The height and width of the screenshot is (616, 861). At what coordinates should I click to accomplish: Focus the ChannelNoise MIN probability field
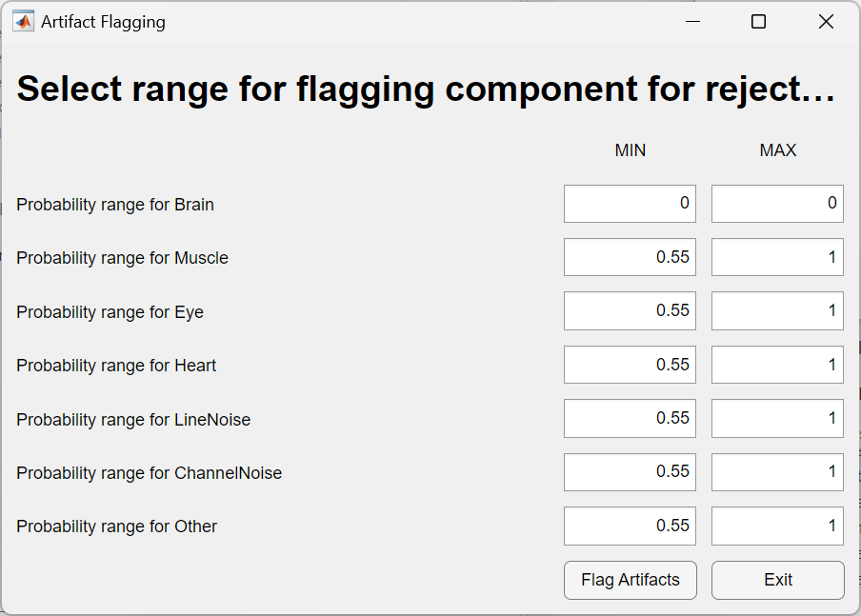click(x=630, y=472)
